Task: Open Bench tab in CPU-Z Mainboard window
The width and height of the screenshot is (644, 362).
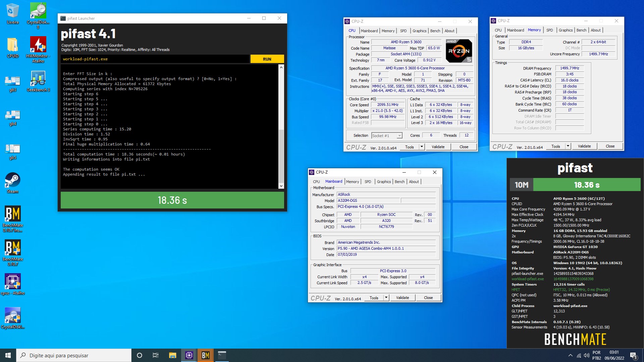Action: tap(400, 182)
